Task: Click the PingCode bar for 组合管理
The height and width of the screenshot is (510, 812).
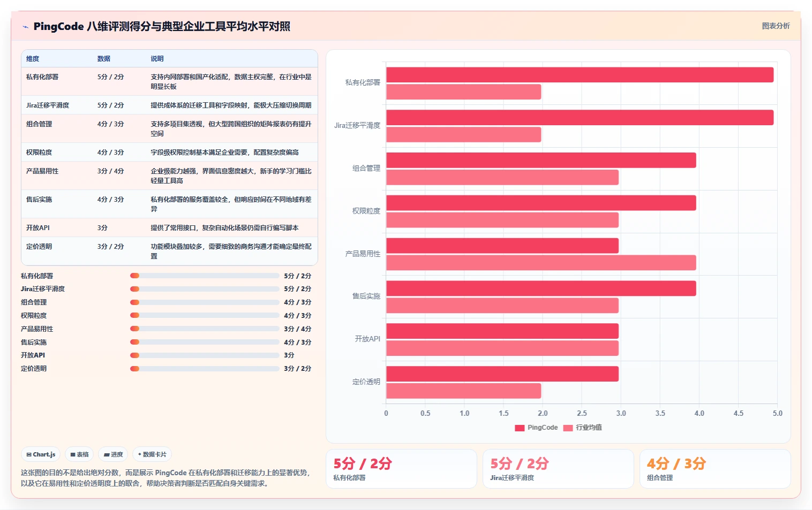Action: click(541, 161)
